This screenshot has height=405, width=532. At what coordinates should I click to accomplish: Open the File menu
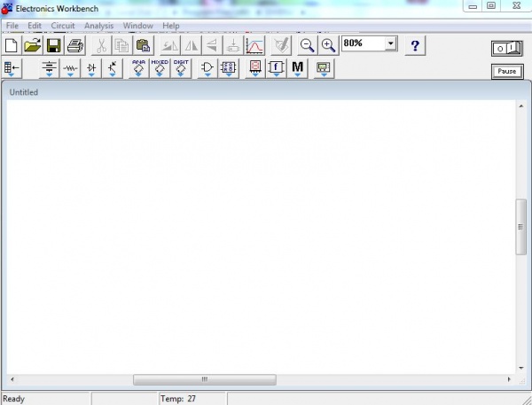coord(12,26)
